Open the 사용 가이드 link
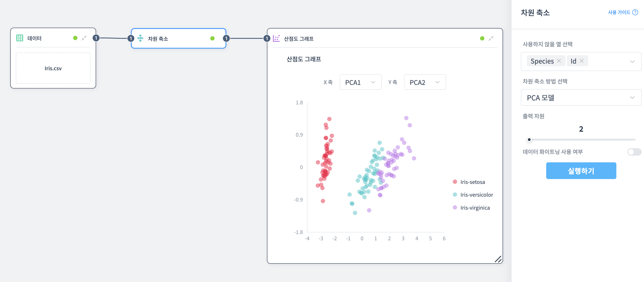Screen dimensions: 644x282 619,12
